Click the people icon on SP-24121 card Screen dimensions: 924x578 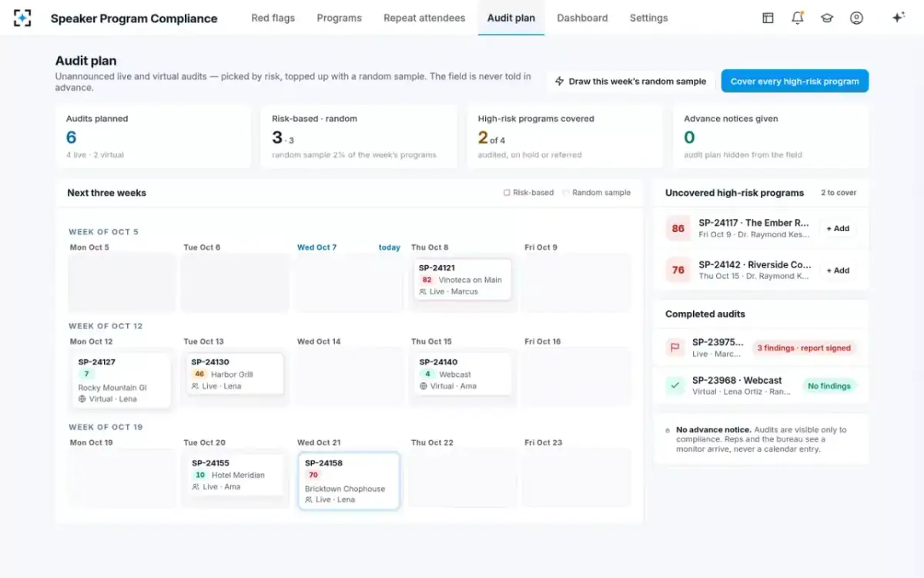[423, 292]
